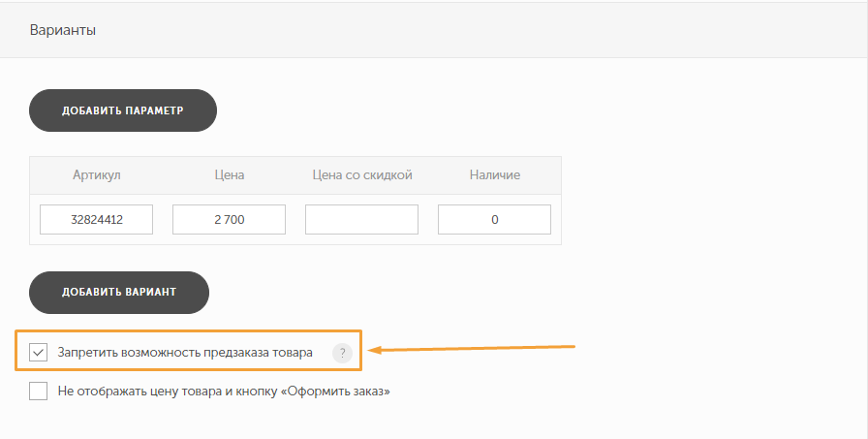Click the Цена field showing 2 700
Image resolution: width=868 pixels, height=439 pixels.
pyautogui.click(x=229, y=220)
